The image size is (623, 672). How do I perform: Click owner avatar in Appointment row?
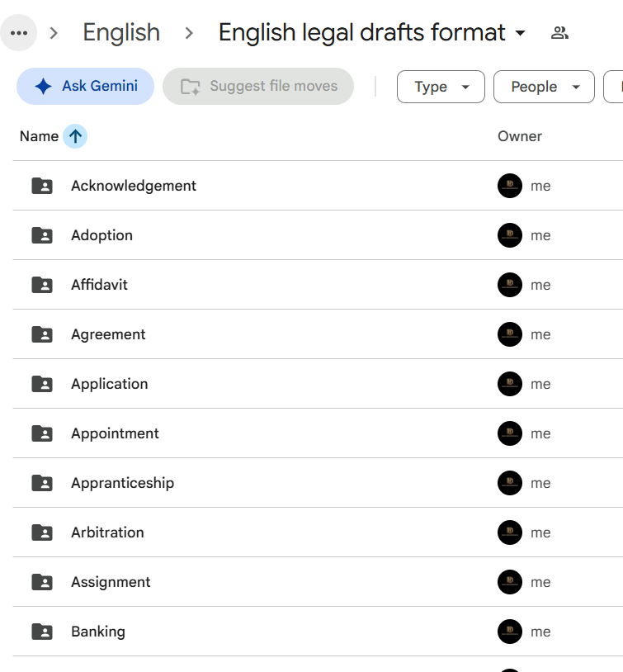tap(510, 433)
